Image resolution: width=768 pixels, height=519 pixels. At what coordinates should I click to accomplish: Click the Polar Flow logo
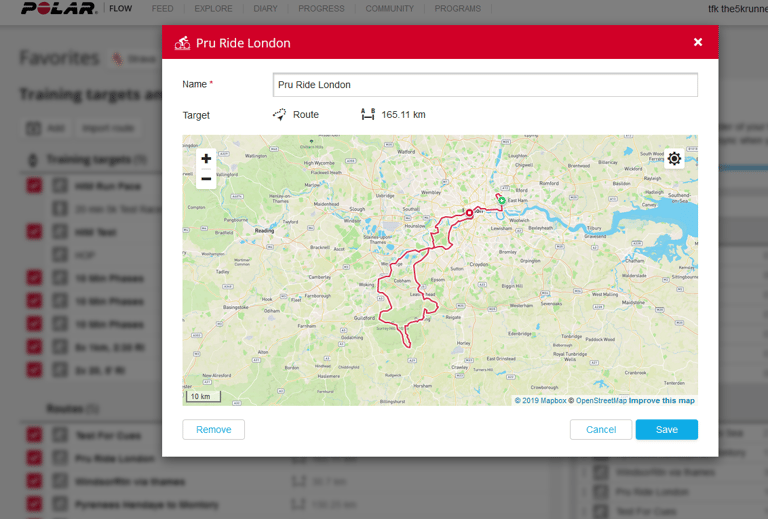click(76, 8)
